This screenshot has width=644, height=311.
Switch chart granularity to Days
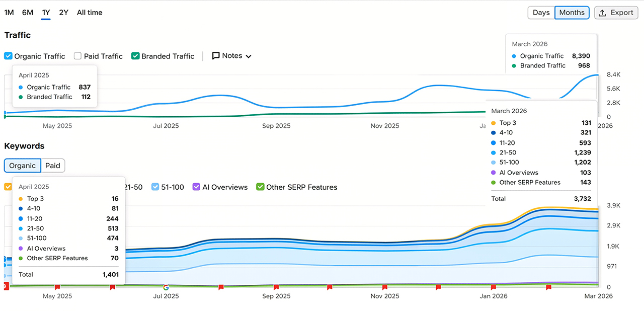coord(541,13)
